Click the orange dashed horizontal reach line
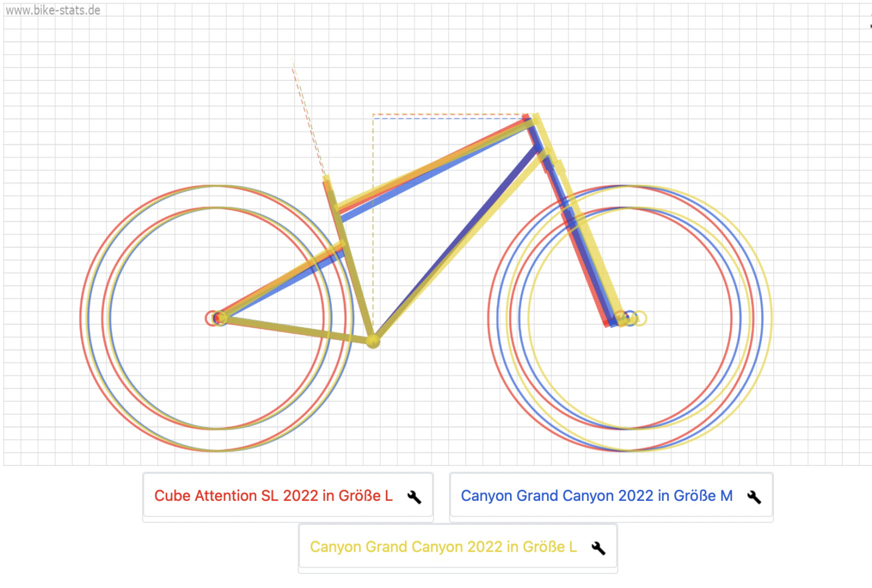 click(447, 114)
